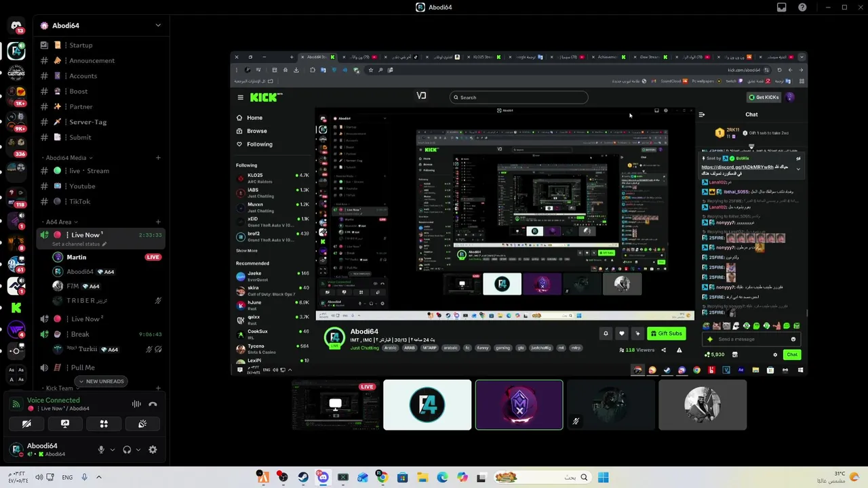Select FTM in the voice channel list

pos(107,286)
